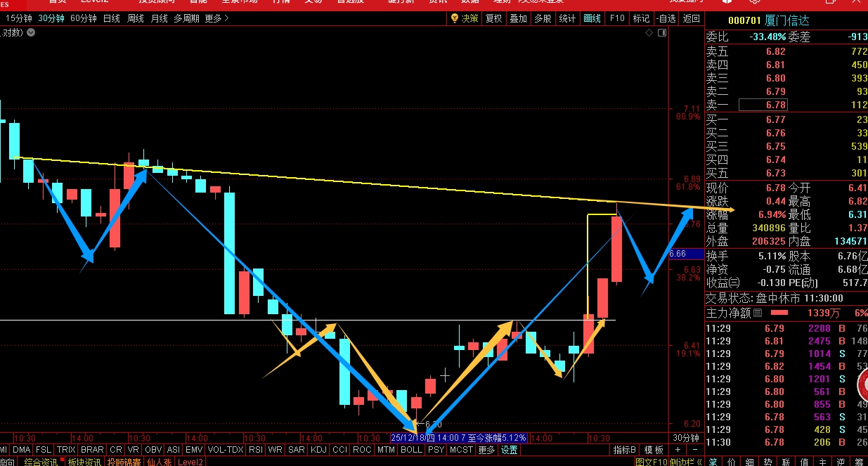This screenshot has height=466, width=868.
Task: Select the MTM indicator
Action: (386, 449)
